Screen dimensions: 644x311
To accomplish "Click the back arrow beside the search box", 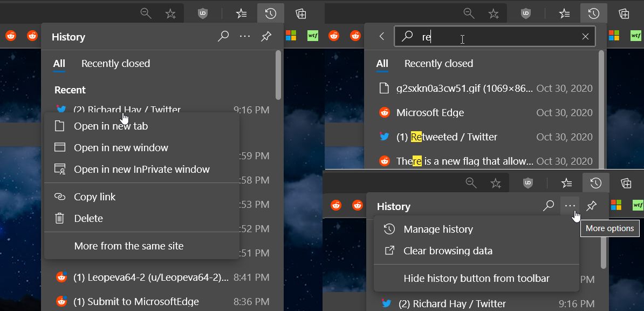I will tap(382, 37).
